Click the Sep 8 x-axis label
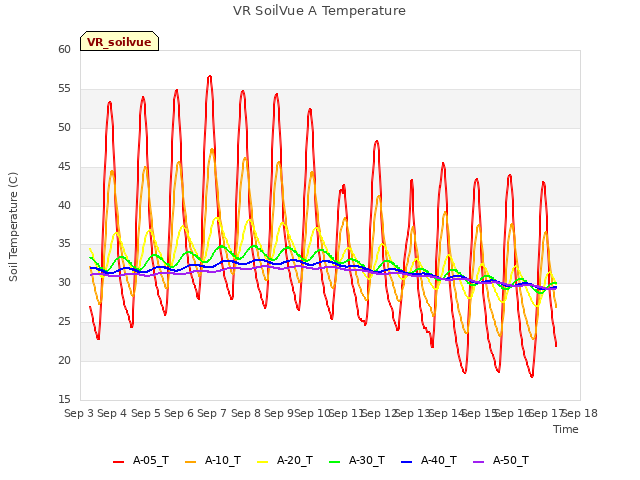This screenshot has height=480, width=640. [x=246, y=413]
